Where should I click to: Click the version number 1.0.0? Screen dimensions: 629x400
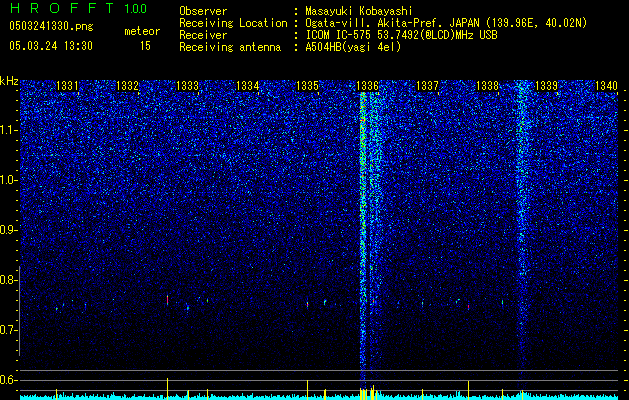pos(136,8)
